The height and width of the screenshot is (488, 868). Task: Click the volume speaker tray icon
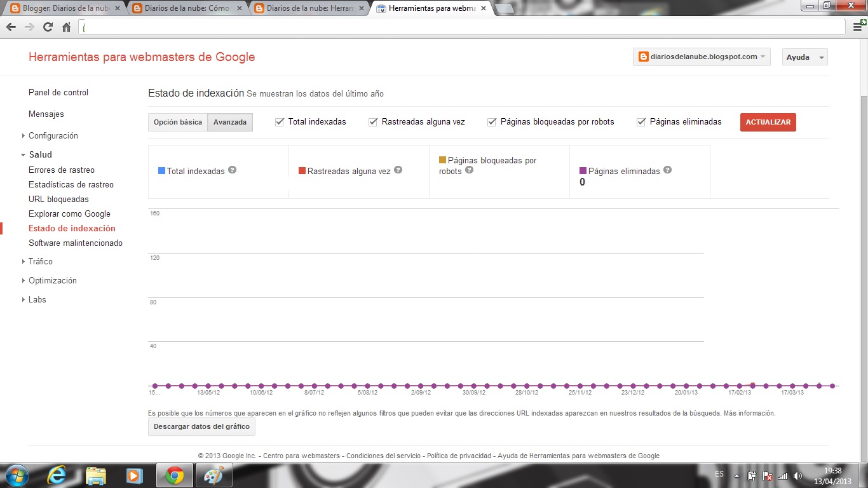click(797, 475)
